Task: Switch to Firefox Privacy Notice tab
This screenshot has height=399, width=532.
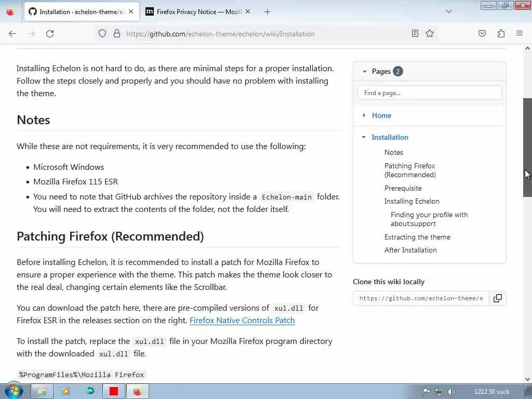Action: pyautogui.click(x=198, y=12)
